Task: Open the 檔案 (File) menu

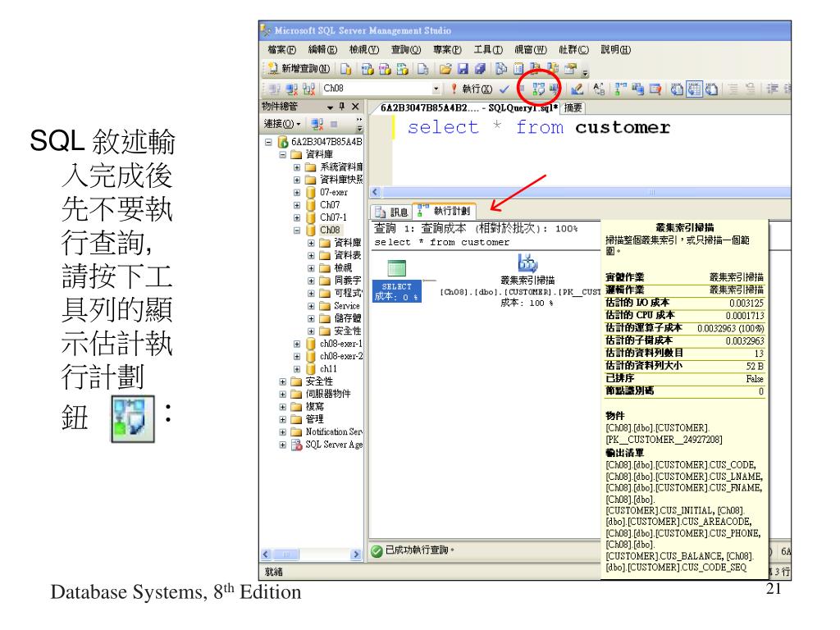Action: 282,50
